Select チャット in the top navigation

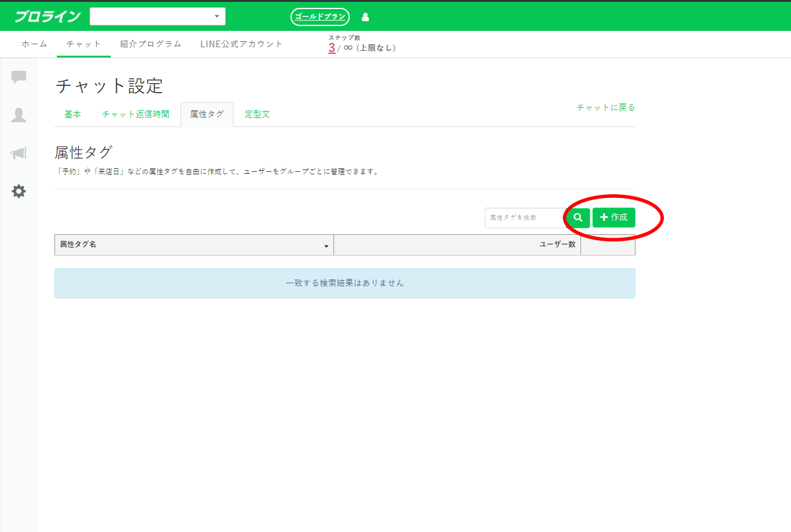point(84,44)
